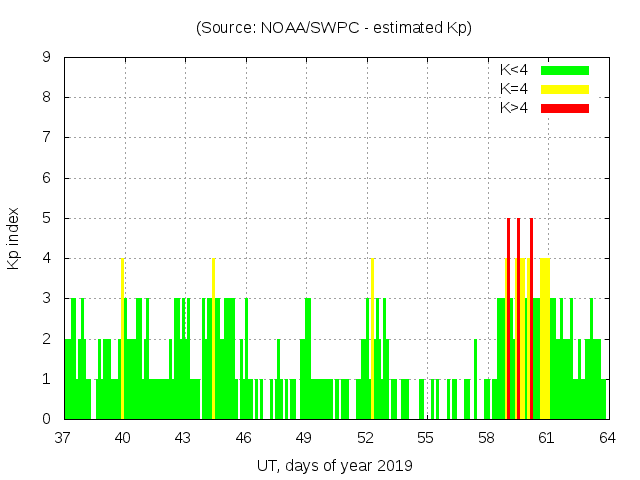
Task: Click the y-axis tick label 9
Action: [x=47, y=58]
